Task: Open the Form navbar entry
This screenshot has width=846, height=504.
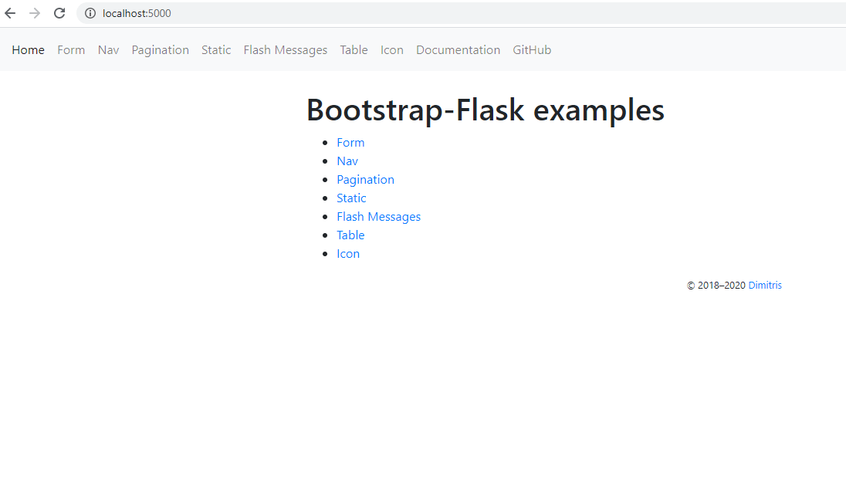Action: (71, 49)
